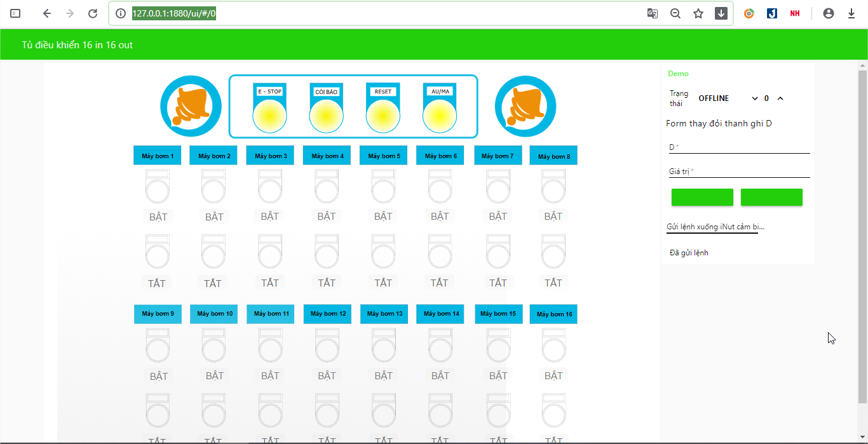
Task: Increase Trạng thái value with up chevron
Action: pyautogui.click(x=780, y=98)
